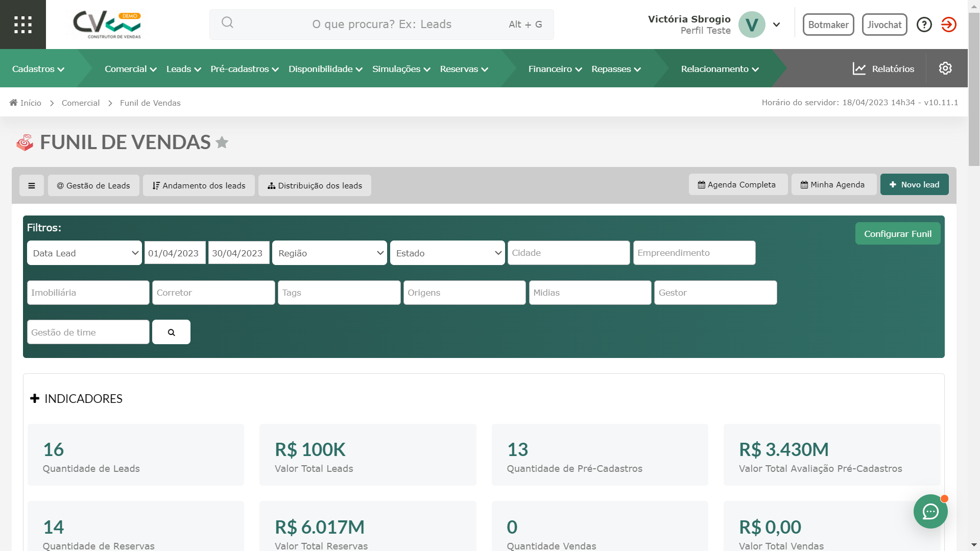Open the Comercial menu
This screenshot has height=551, width=980.
point(130,69)
